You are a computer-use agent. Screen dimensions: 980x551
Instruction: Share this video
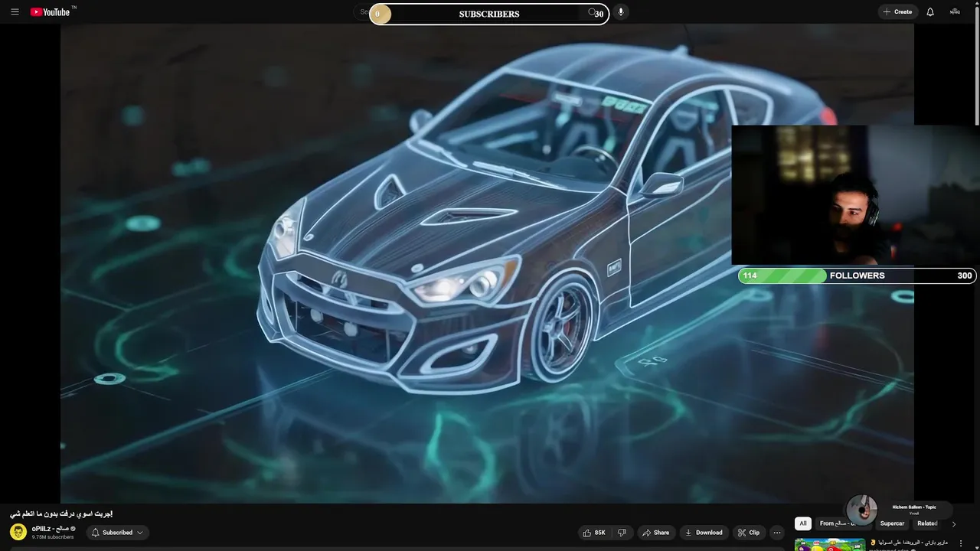655,533
